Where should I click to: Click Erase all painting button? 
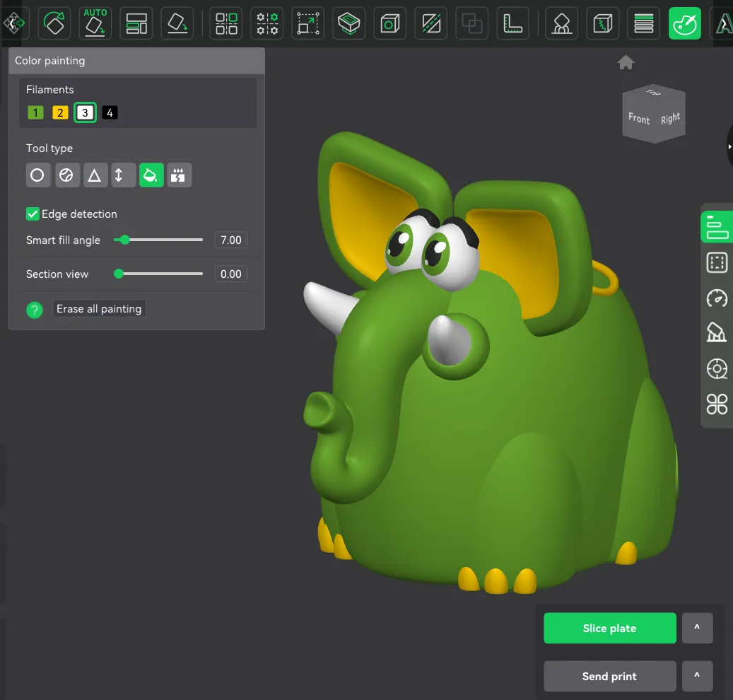pyautogui.click(x=100, y=309)
